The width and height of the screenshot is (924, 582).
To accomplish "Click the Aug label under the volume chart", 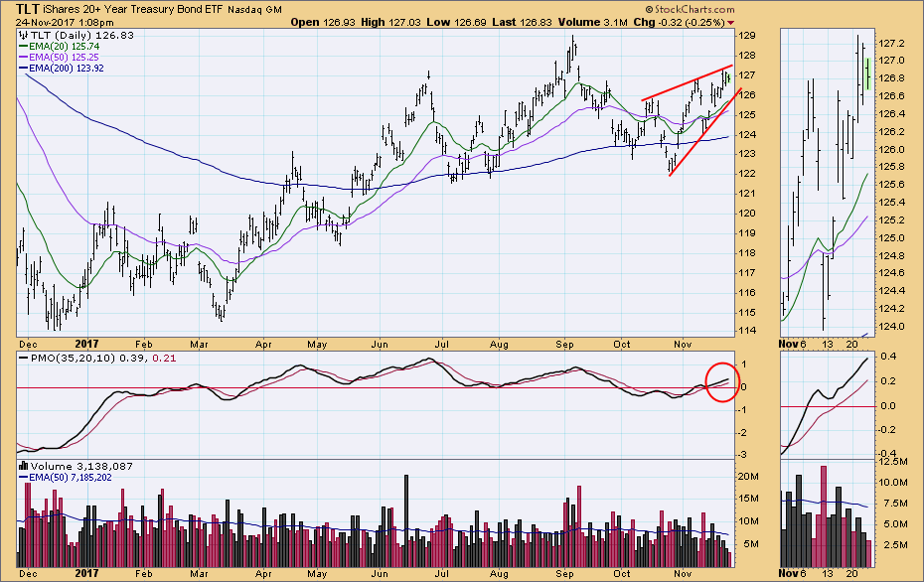I will click(x=499, y=573).
